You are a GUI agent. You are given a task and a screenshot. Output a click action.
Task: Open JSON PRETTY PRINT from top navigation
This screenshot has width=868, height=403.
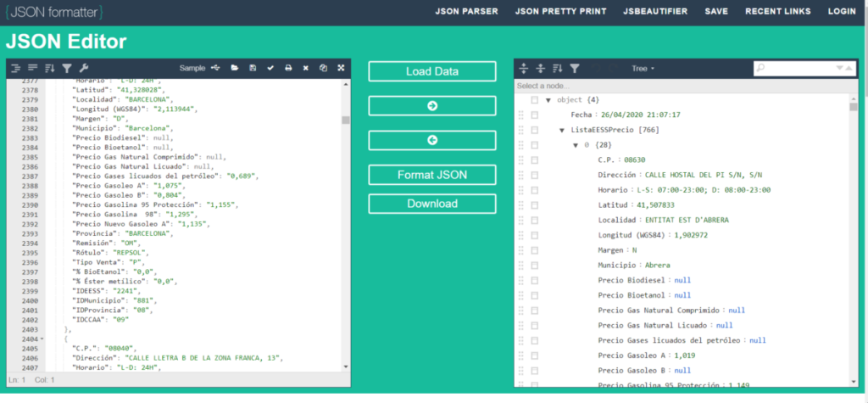coord(561,11)
